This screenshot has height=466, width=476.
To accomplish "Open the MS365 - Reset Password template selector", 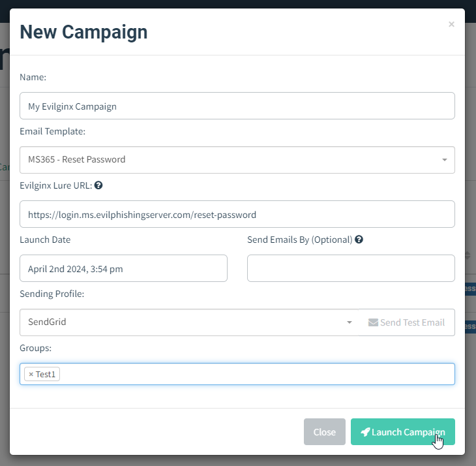I will (x=228, y=160).
